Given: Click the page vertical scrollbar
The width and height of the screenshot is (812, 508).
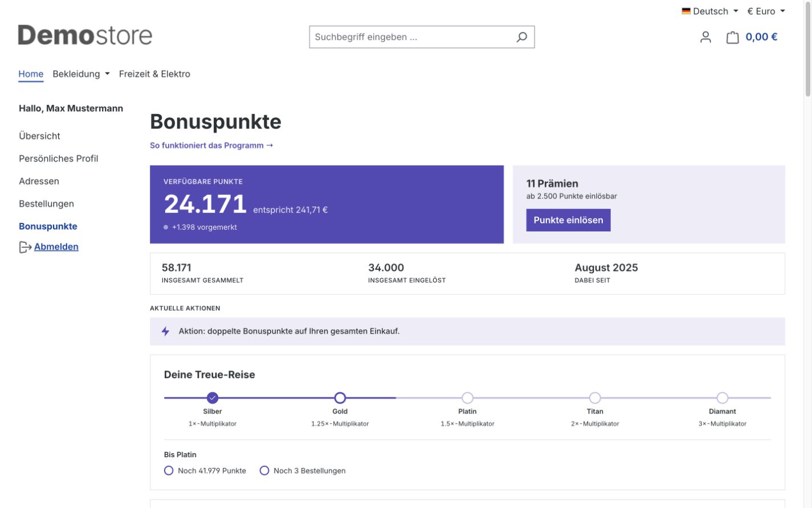Looking at the screenshot, I should (x=807, y=49).
